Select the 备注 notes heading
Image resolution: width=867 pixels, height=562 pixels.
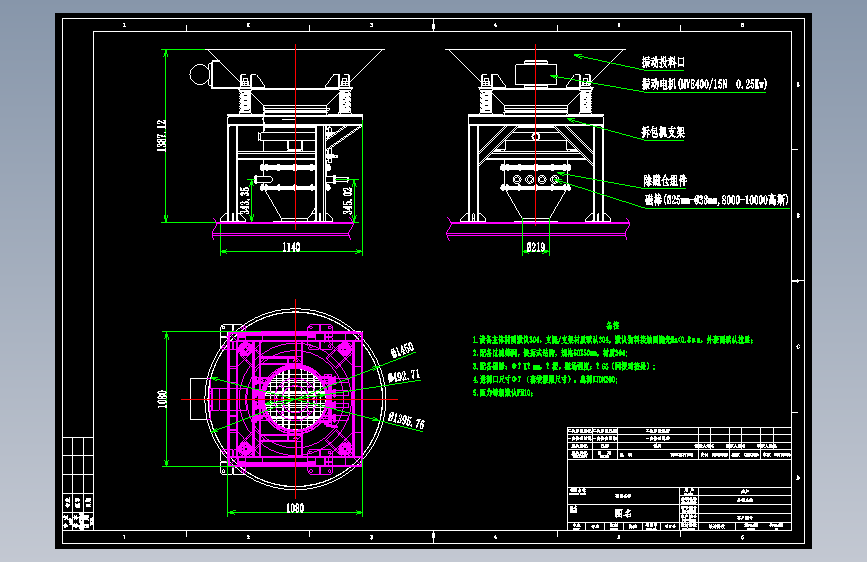click(613, 325)
